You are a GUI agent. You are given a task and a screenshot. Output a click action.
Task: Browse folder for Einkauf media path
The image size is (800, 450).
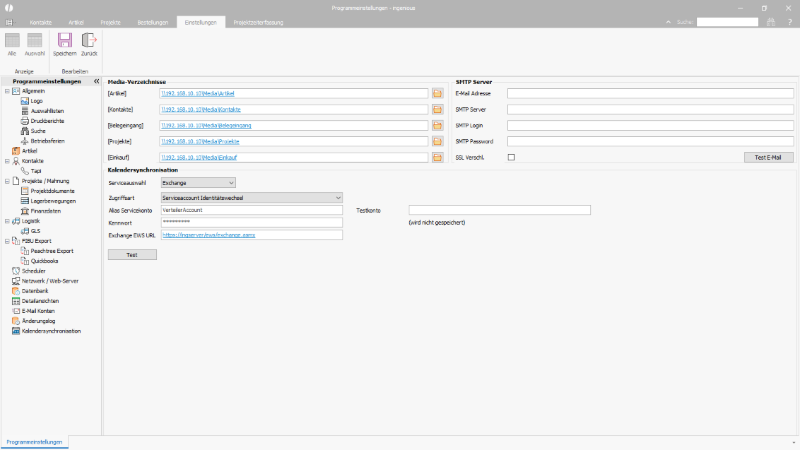(437, 158)
